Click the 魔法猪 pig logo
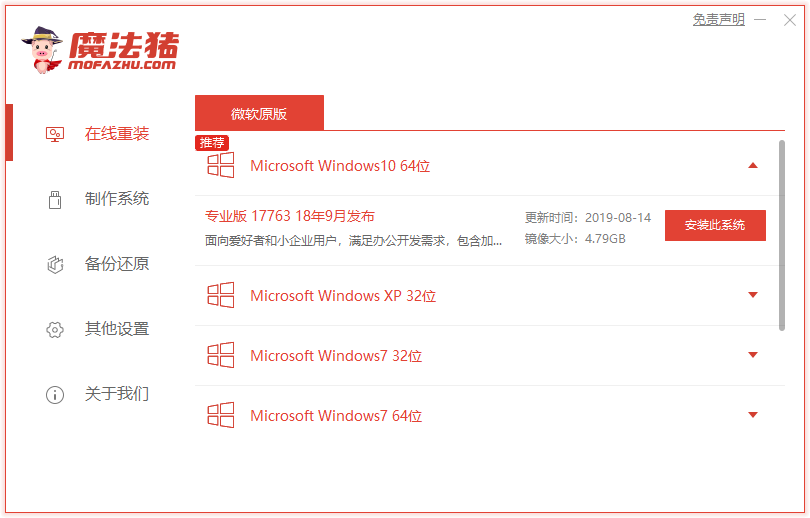 [42, 51]
